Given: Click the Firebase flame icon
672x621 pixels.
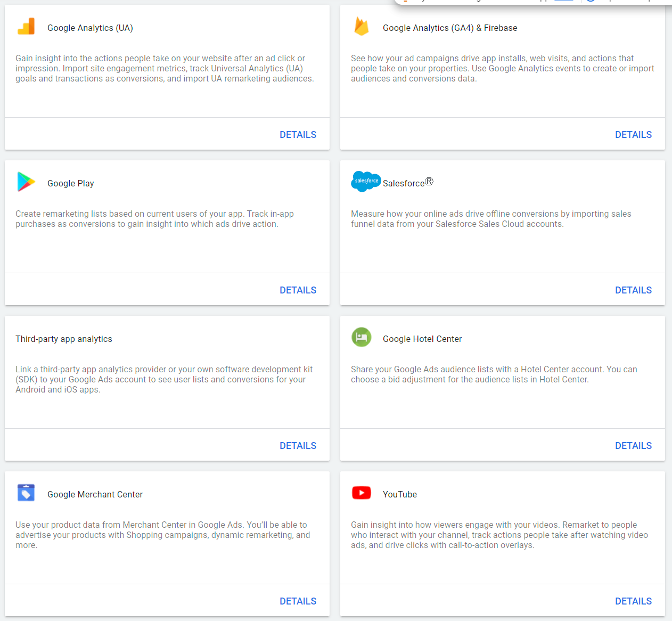Looking at the screenshot, I should pos(361,26).
